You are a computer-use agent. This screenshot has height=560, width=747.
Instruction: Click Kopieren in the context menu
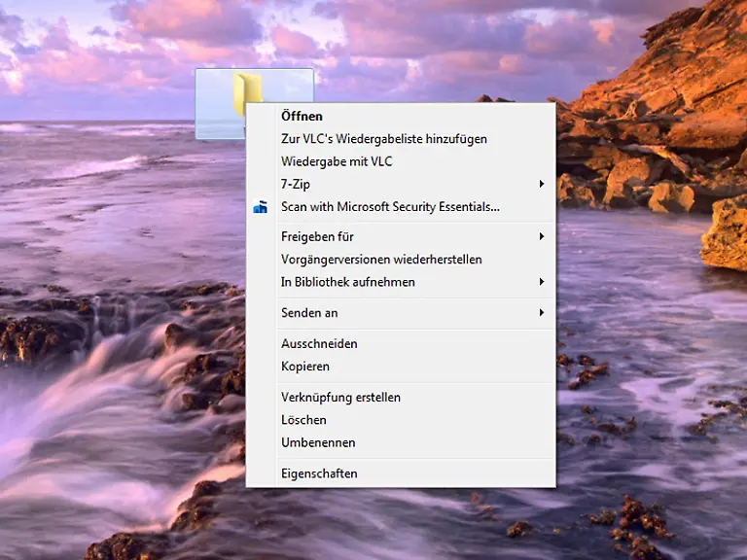click(305, 367)
